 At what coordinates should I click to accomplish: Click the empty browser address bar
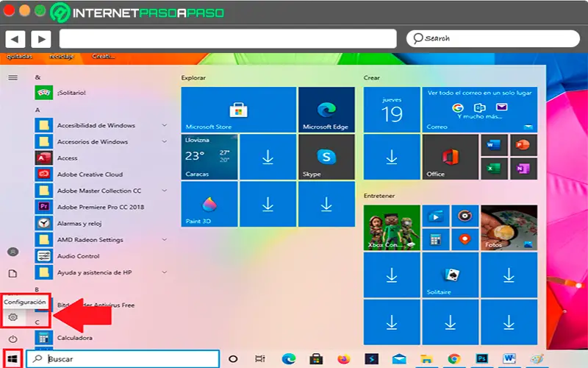point(228,39)
